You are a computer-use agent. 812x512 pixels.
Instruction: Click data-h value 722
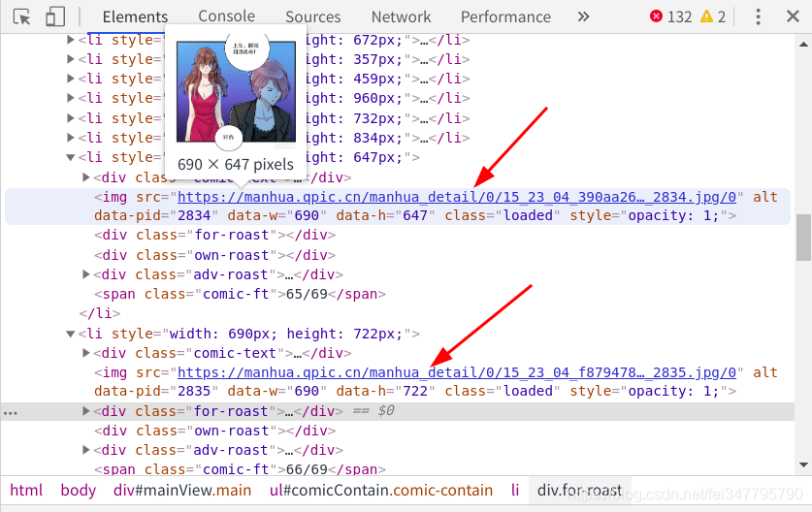pos(415,391)
